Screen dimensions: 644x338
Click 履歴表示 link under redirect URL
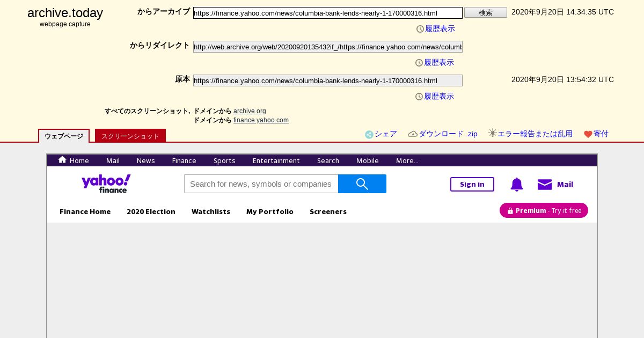pos(439,63)
